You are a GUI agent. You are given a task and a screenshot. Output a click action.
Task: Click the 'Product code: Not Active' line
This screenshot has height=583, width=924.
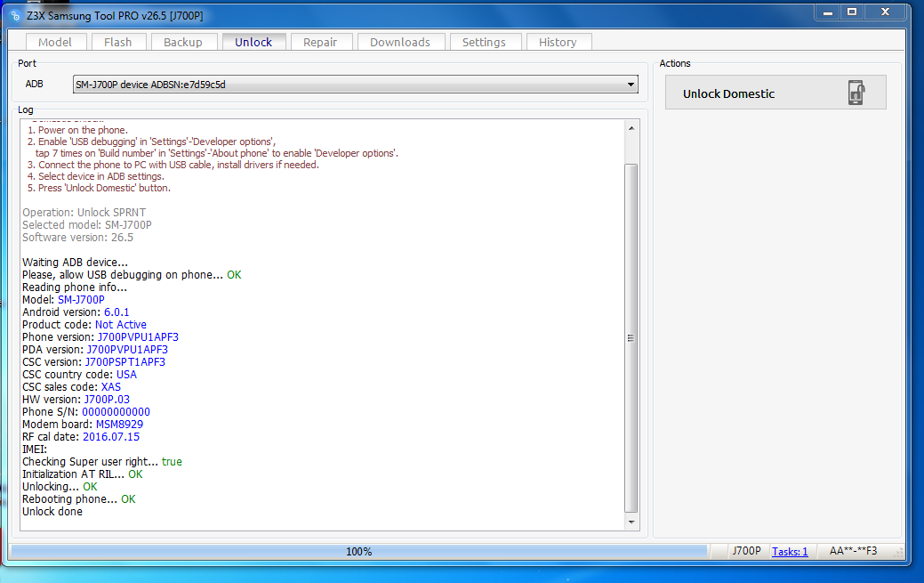(x=84, y=325)
